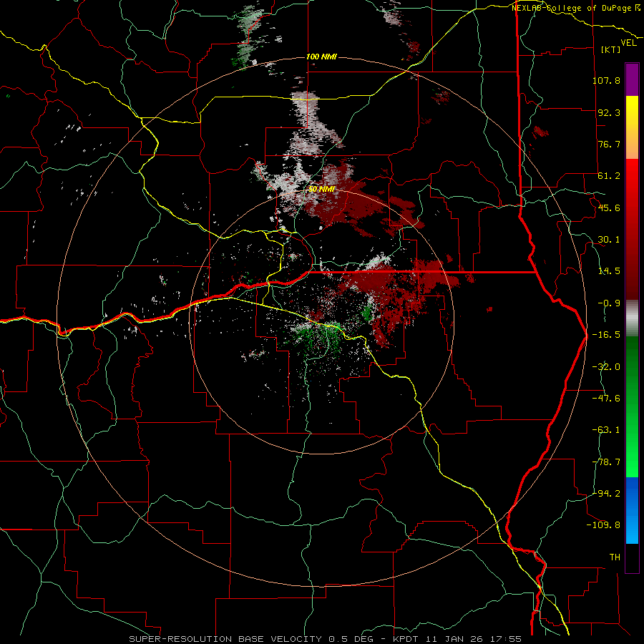644x644 pixels.
Task: Click the 30.1 value on velocity scale
Action: pos(609,239)
